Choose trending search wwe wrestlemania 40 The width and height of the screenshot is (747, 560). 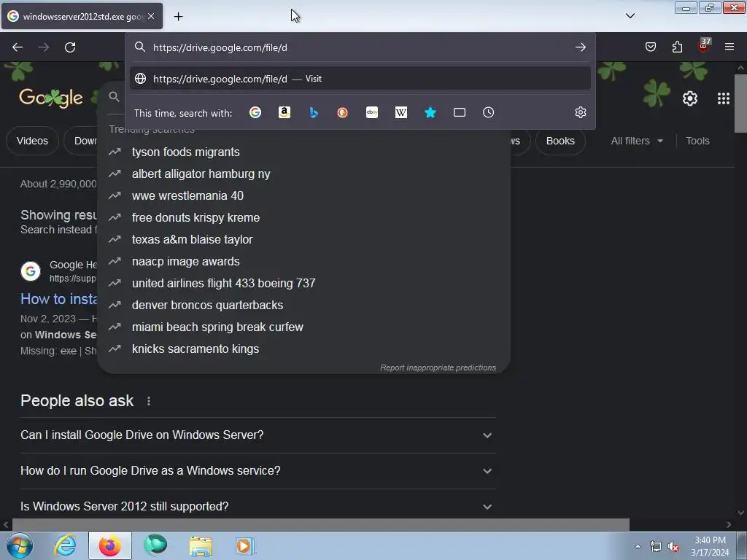point(303,195)
